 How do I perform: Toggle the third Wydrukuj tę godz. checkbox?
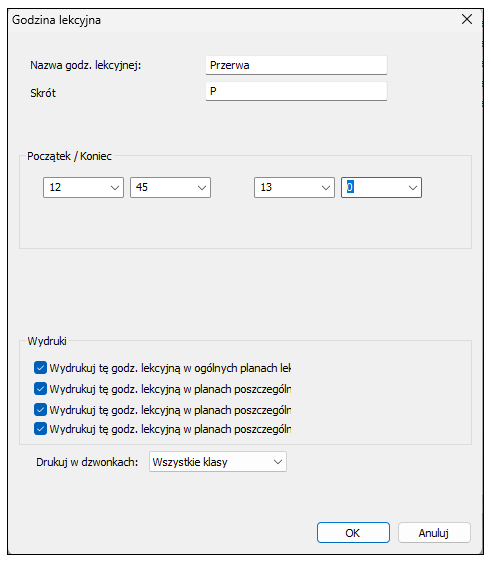point(40,410)
